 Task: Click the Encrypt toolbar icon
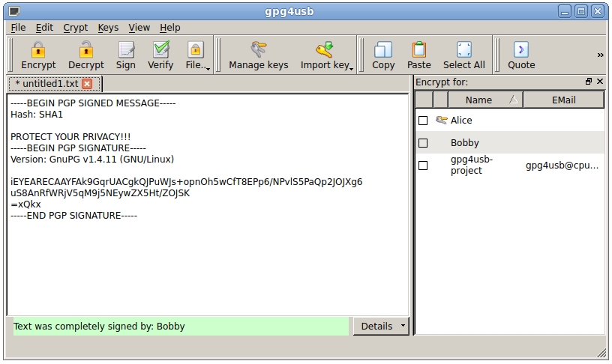pyautogui.click(x=38, y=55)
